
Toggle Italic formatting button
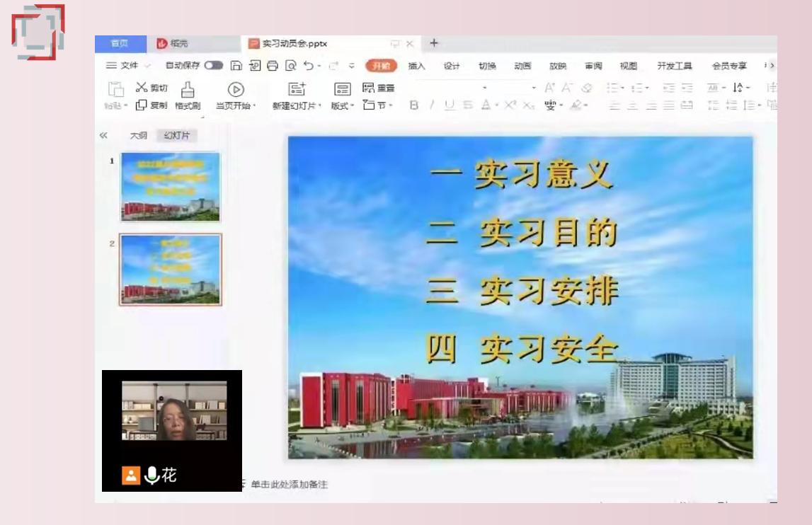[x=432, y=105]
